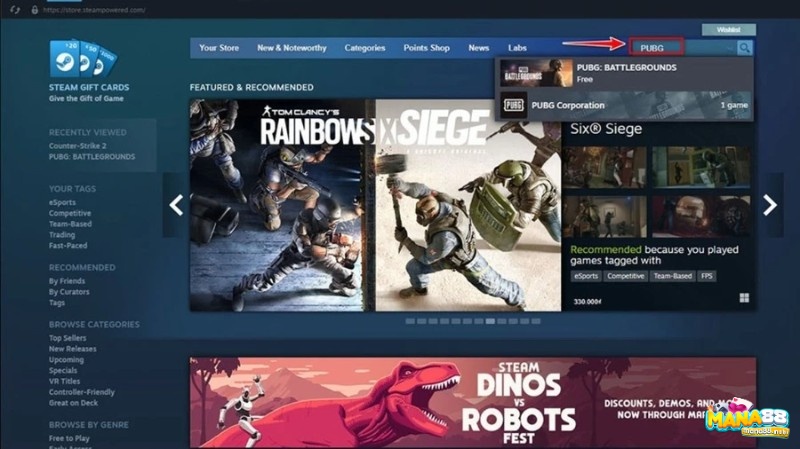Click Competitive tag on featured card
Screen dimensions: 800x449
626,276
